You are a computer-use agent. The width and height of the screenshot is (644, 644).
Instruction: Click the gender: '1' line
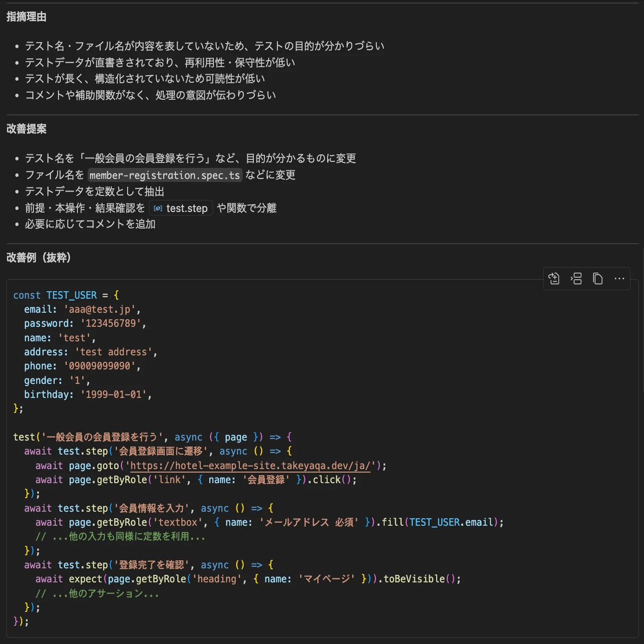tap(57, 380)
